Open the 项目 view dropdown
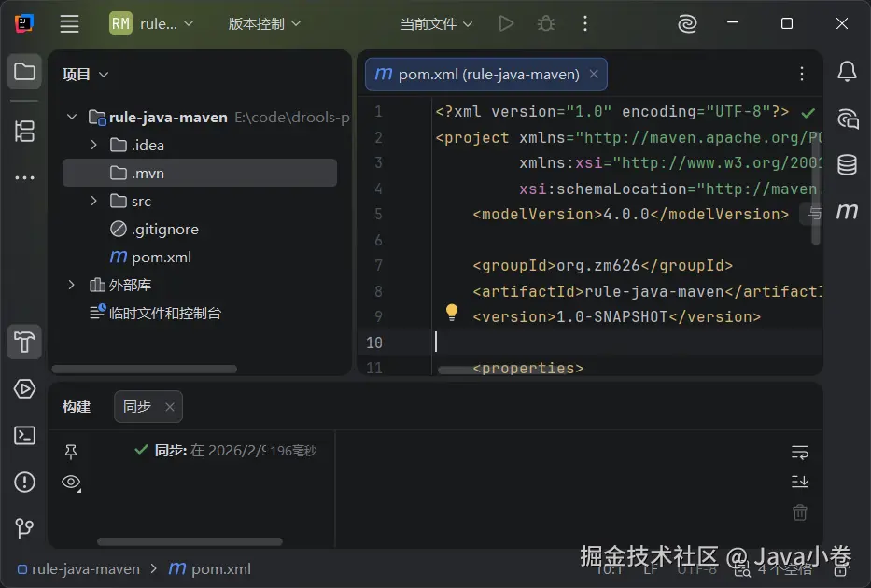The height and width of the screenshot is (588, 871). click(x=86, y=75)
